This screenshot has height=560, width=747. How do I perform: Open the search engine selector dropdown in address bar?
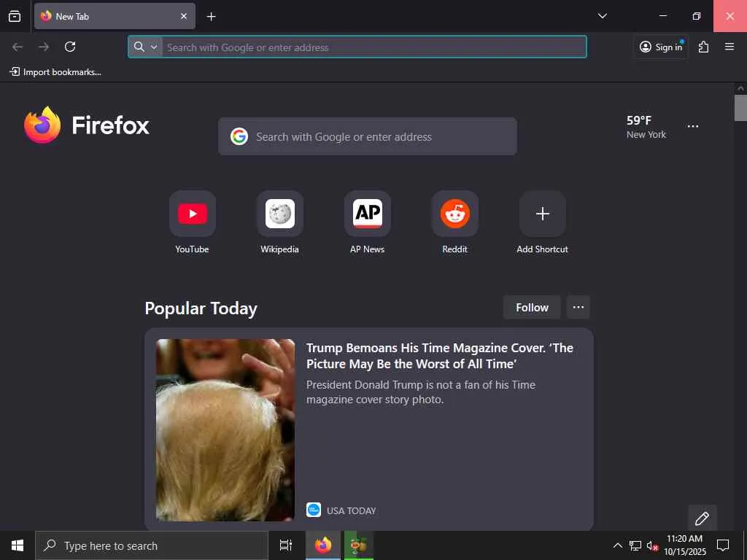(x=146, y=47)
